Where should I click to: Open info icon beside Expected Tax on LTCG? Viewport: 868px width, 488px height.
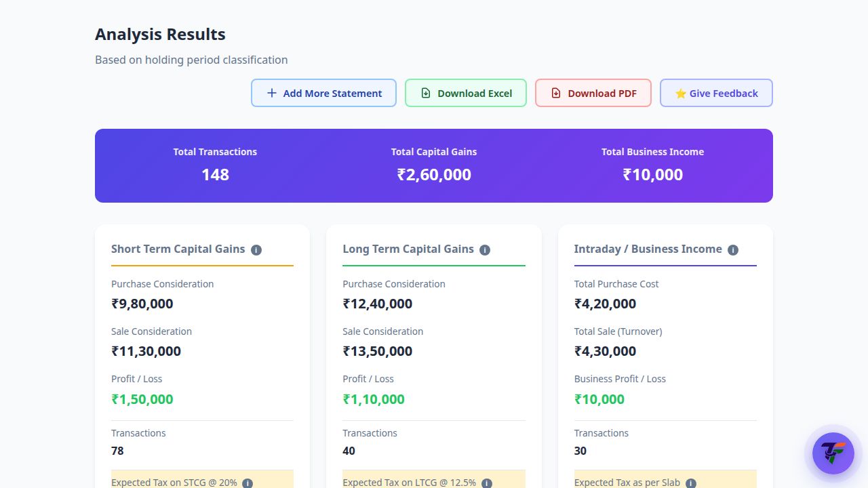point(487,483)
